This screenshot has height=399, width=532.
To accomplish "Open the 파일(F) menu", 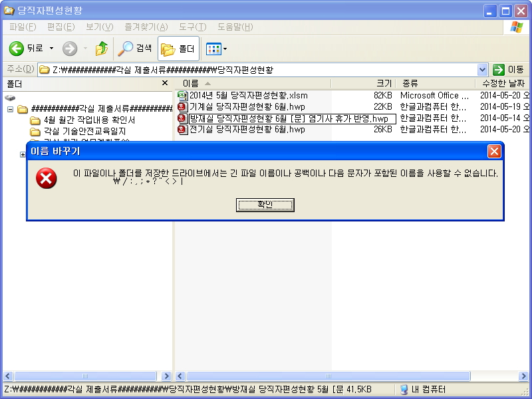I will click(23, 27).
